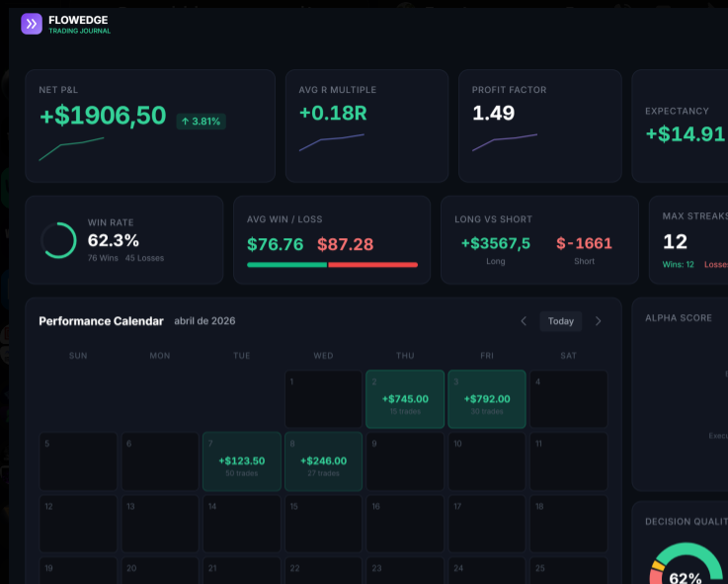Click the green up 3.81% badge
The height and width of the screenshot is (584, 728).
(202, 122)
